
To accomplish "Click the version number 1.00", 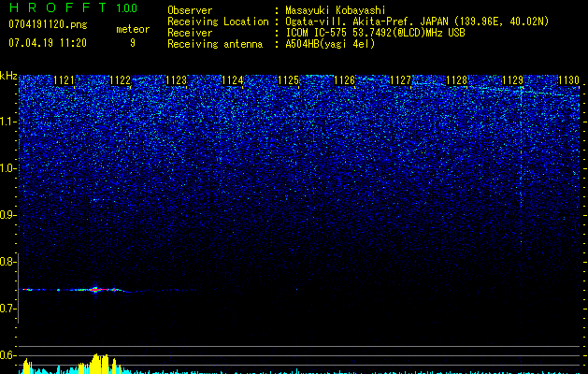I will (127, 8).
